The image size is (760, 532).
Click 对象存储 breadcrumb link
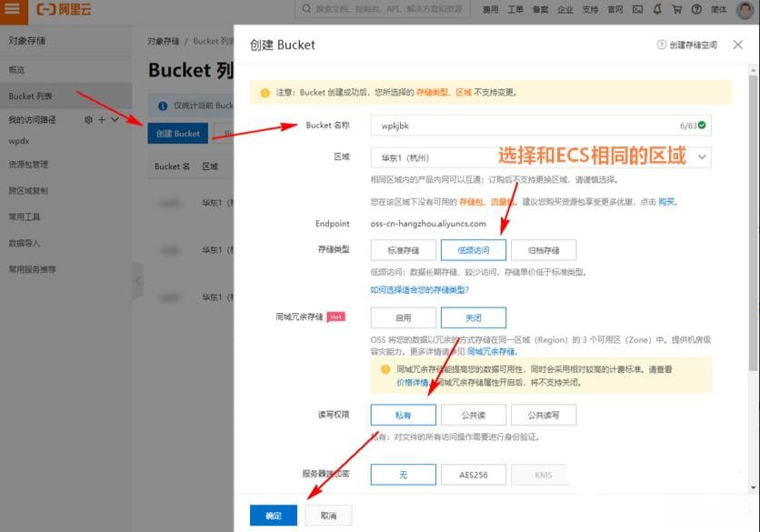164,41
